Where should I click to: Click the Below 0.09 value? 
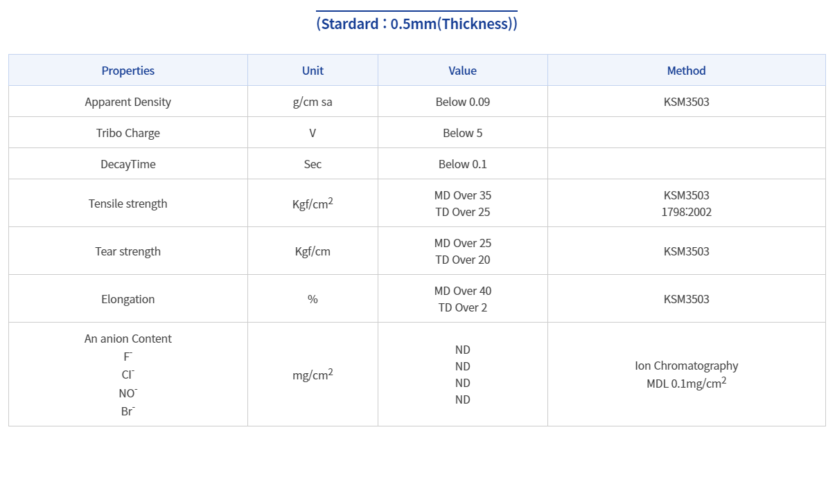click(x=462, y=102)
